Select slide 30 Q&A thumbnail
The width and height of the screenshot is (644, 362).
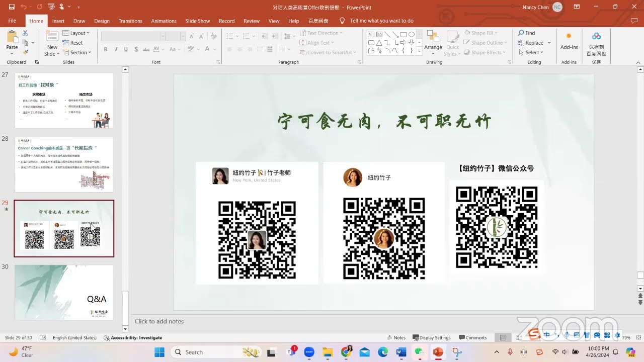[64, 293]
